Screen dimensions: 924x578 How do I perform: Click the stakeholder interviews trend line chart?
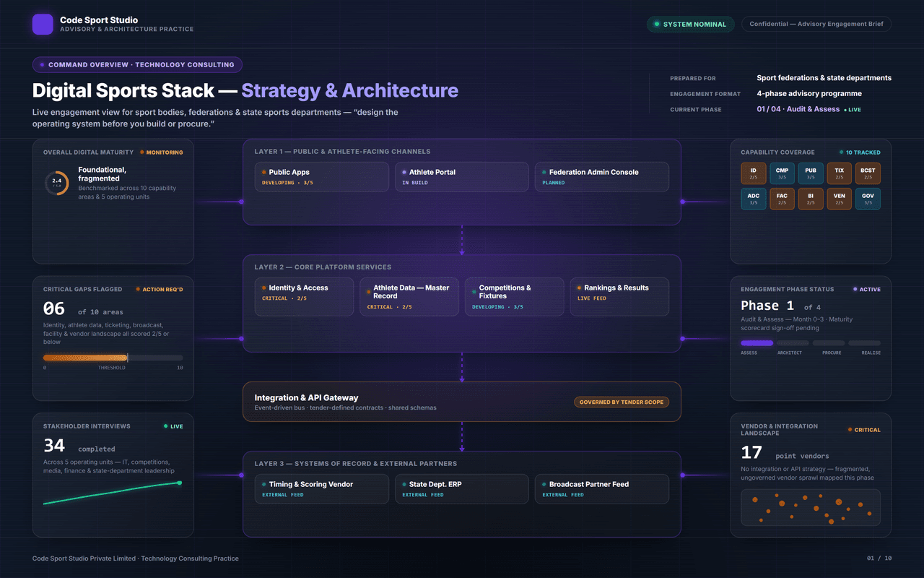pos(113,493)
